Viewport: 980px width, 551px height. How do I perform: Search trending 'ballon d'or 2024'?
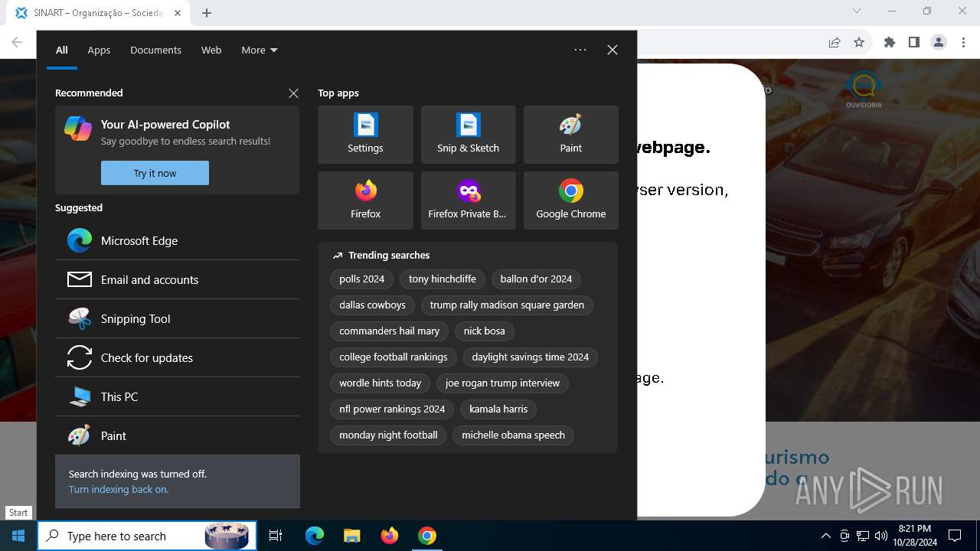tap(536, 279)
